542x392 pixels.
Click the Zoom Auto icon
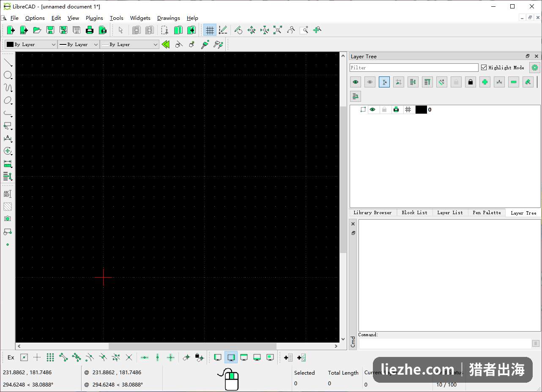click(x=277, y=30)
